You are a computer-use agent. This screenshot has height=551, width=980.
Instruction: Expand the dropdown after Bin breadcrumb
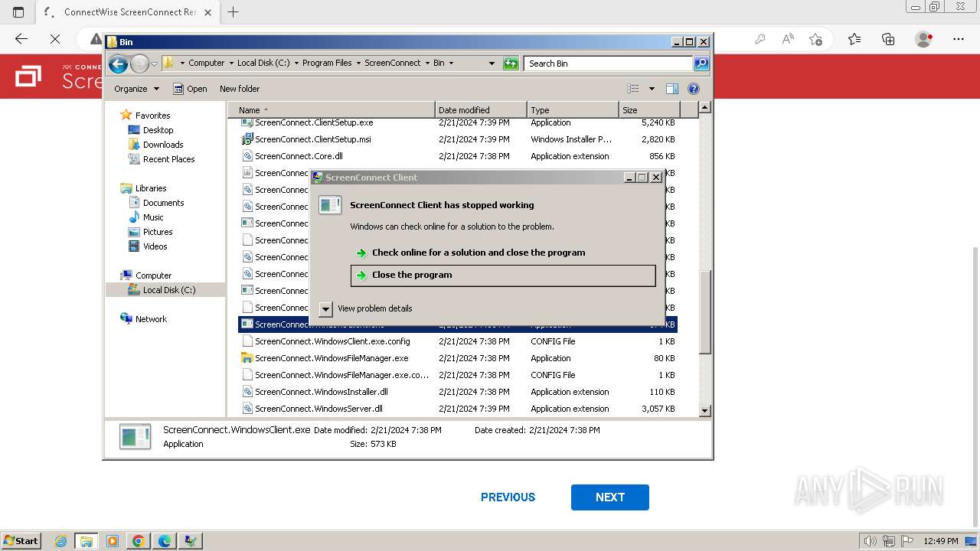[451, 63]
